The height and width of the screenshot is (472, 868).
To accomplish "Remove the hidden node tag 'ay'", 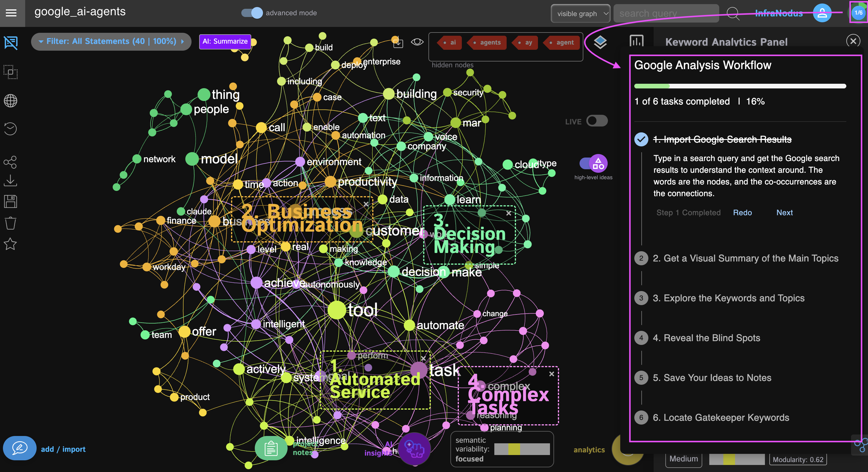I will (525, 42).
